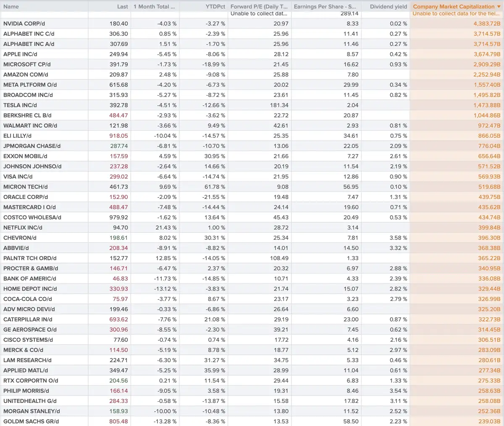504x426 pixels.
Task: Click the PHILIP MORRIS/d row
Action: (252, 391)
